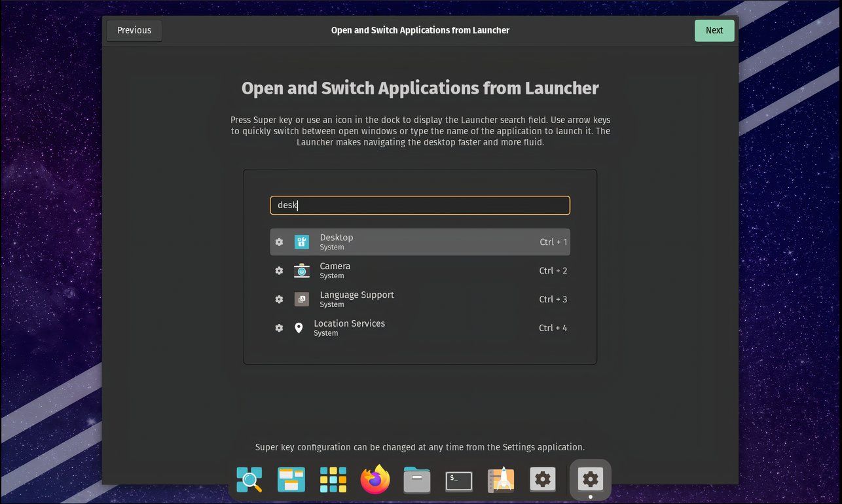Open the Settings gear icon in dock
The width and height of the screenshot is (842, 504).
pyautogui.click(x=542, y=480)
